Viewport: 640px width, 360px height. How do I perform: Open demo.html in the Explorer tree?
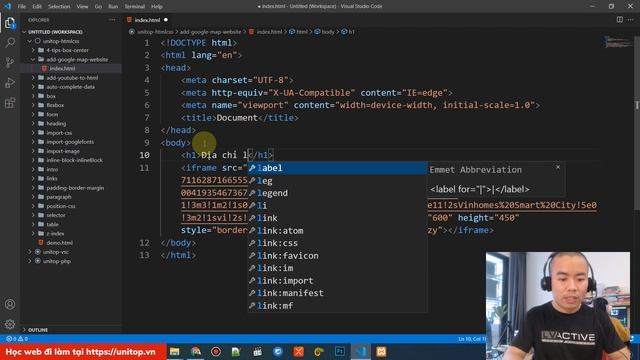59,242
